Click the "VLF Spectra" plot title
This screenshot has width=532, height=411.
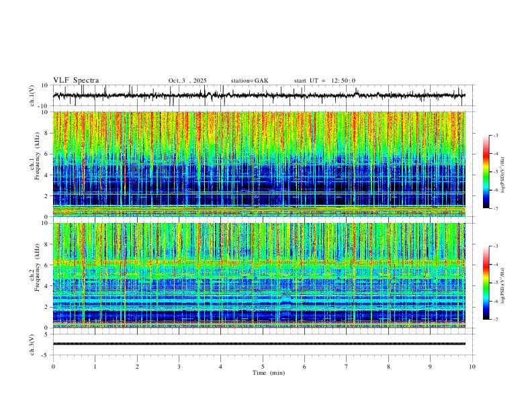point(76,81)
